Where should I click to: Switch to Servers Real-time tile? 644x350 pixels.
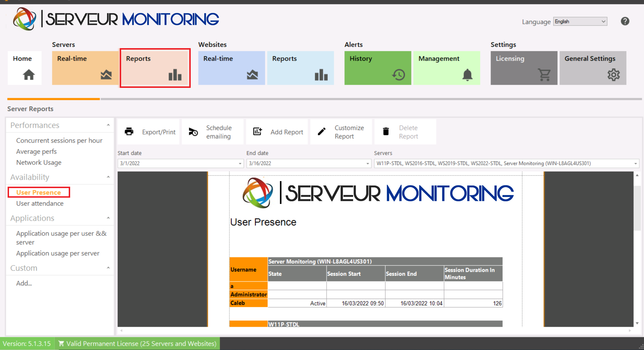point(85,68)
